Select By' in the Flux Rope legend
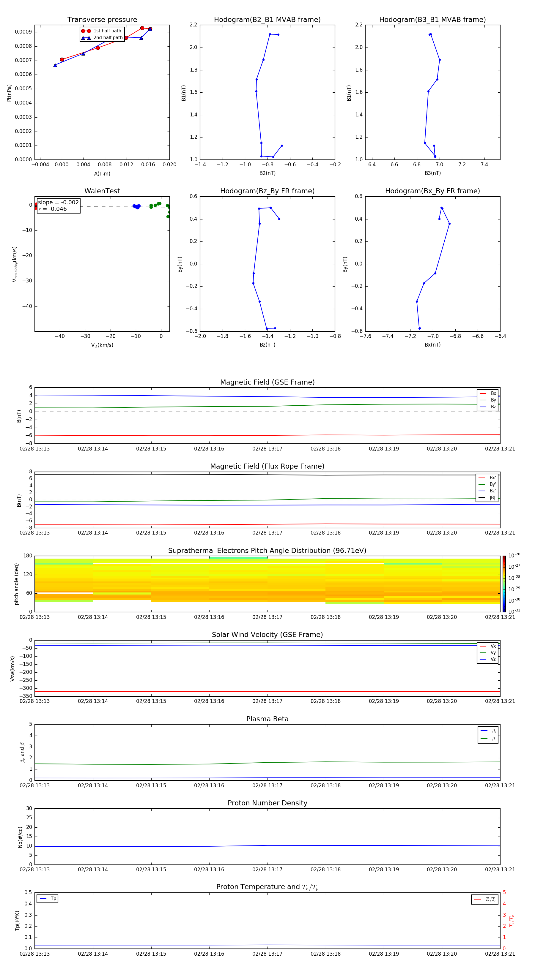The image size is (535, 980). pos(487,484)
